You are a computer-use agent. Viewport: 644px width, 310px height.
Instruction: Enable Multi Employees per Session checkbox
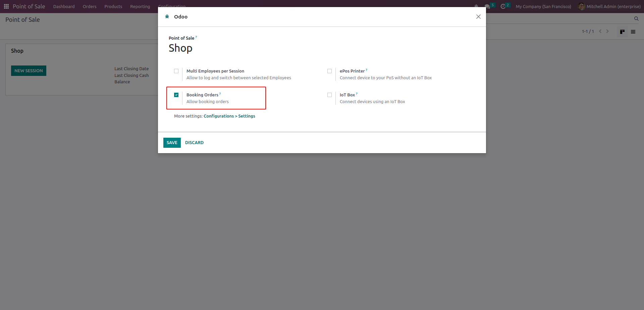[176, 71]
